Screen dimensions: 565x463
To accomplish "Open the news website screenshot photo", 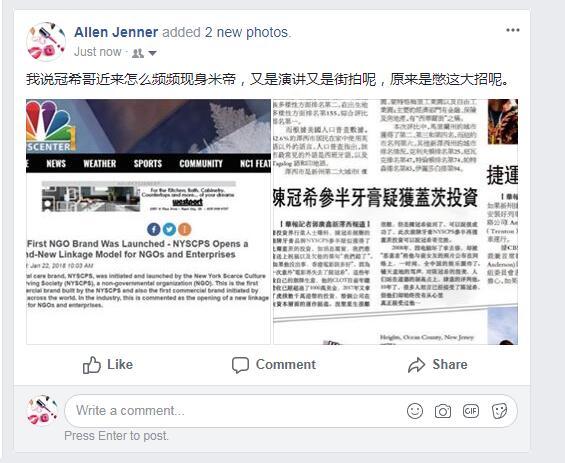I will tap(148, 222).
